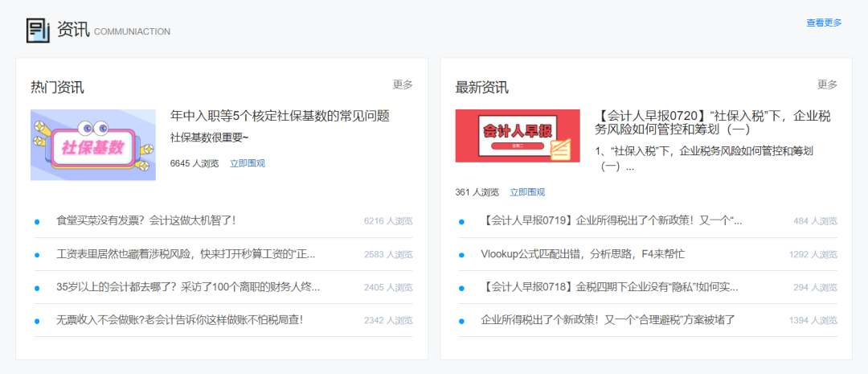
Task: Open article 35岁以上的会计都去哪了
Action: coord(188,287)
